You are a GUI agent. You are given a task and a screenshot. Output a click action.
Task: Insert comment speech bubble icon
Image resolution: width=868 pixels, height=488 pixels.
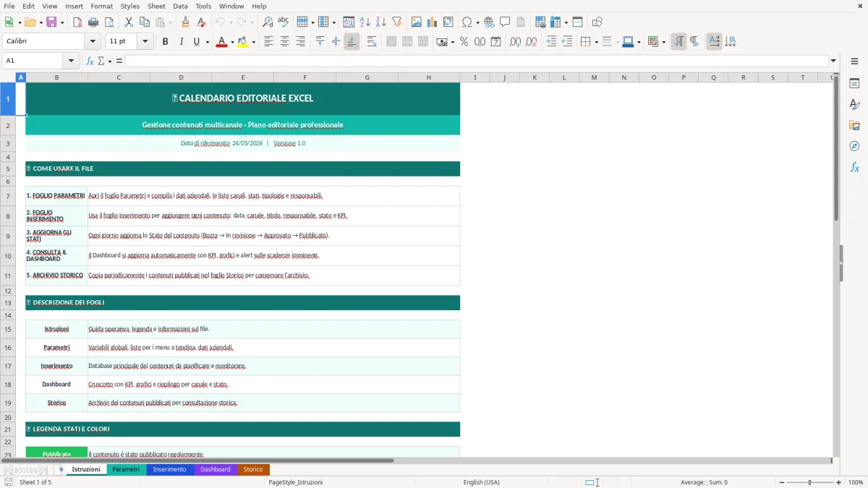point(505,22)
